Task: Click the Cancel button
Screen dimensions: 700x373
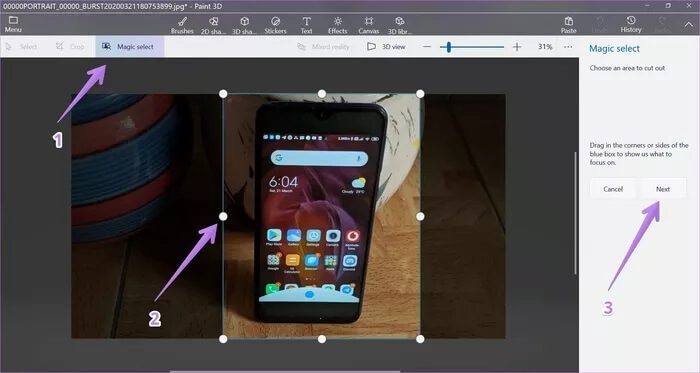Action: click(x=613, y=189)
